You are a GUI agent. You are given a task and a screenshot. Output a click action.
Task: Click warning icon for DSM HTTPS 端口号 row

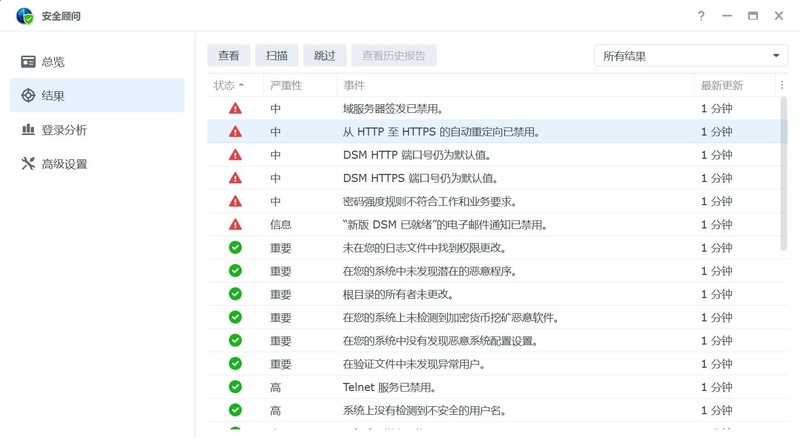(235, 178)
